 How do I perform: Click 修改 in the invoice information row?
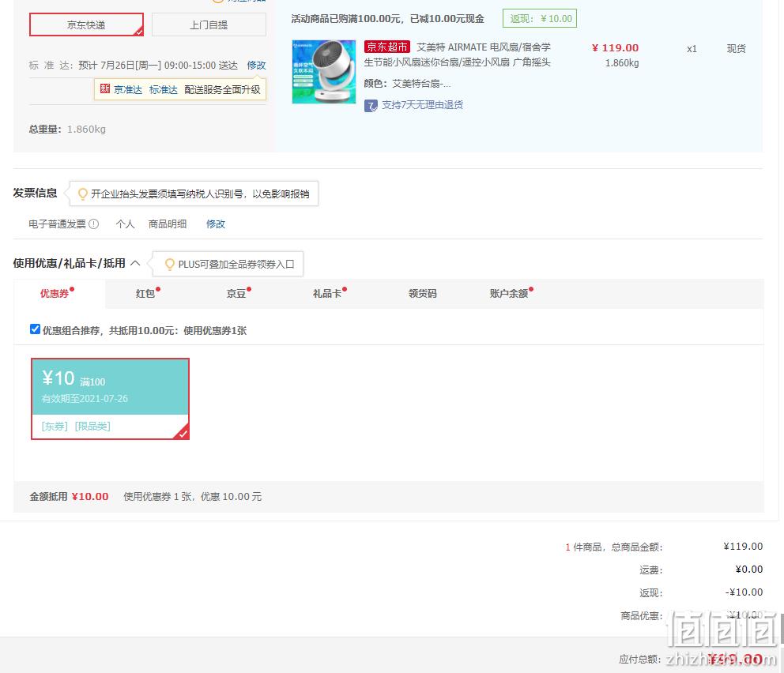click(216, 224)
